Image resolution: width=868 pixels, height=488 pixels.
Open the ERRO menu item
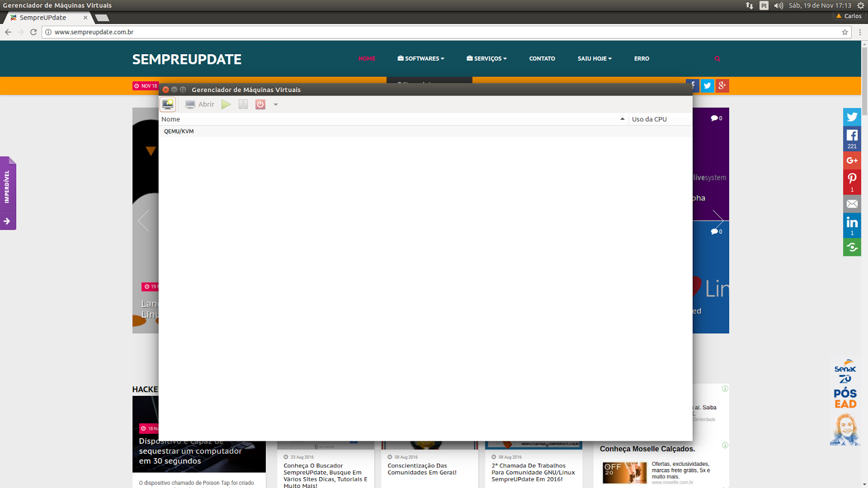[x=641, y=59]
